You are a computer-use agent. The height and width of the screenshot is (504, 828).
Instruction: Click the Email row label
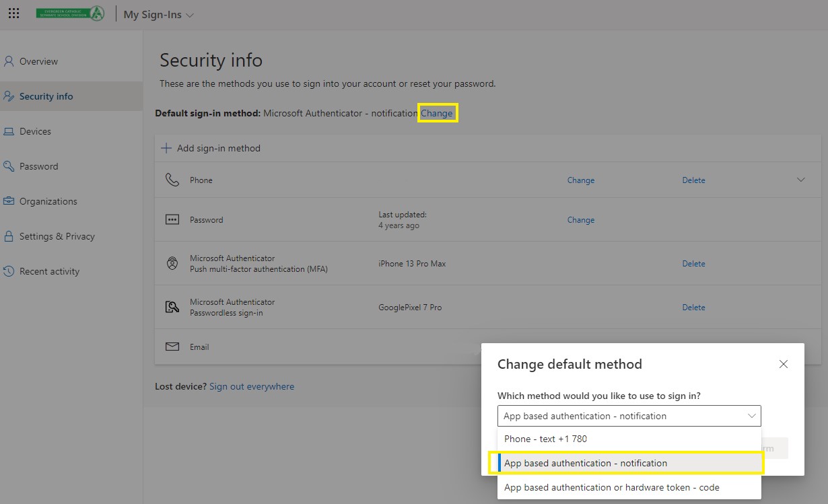click(199, 347)
